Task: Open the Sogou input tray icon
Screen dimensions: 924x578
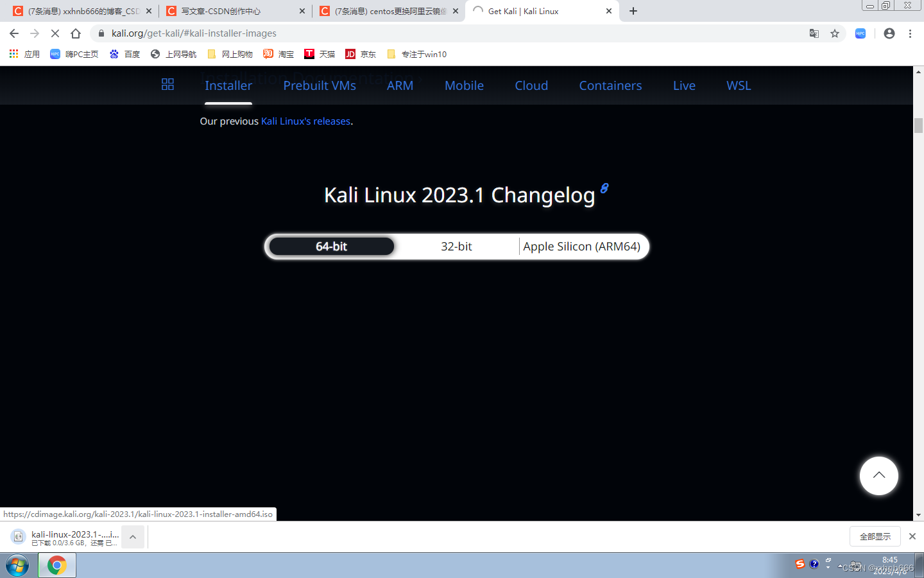Action: click(800, 564)
